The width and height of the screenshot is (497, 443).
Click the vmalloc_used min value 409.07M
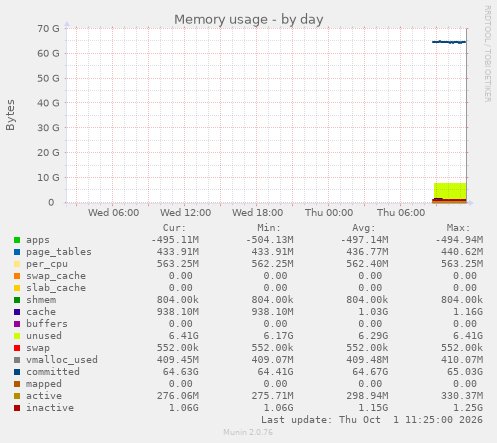click(x=272, y=360)
